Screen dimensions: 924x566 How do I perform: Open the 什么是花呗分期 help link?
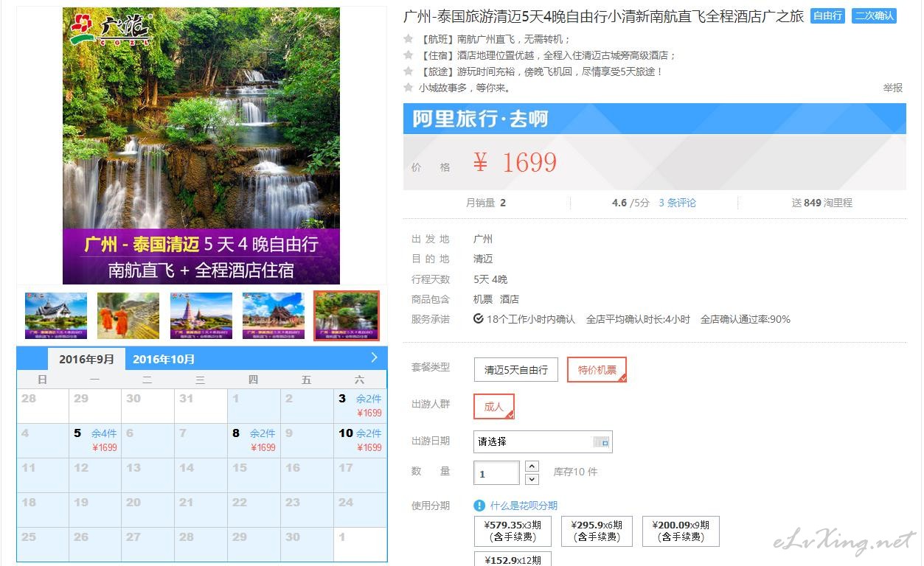point(524,506)
